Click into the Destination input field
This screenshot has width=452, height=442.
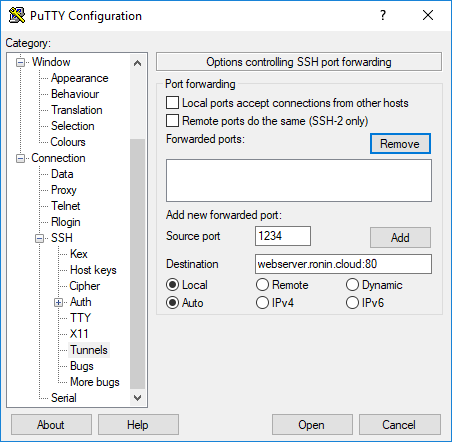[x=343, y=264]
